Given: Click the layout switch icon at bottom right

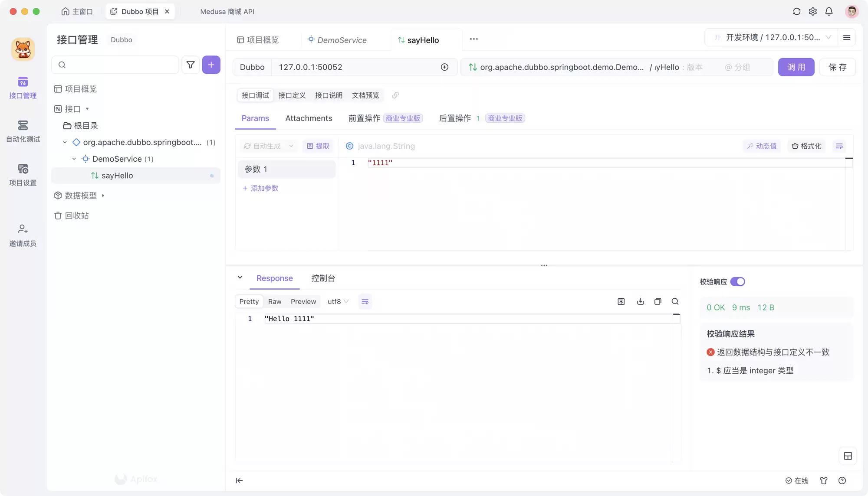Looking at the screenshot, I should [848, 456].
